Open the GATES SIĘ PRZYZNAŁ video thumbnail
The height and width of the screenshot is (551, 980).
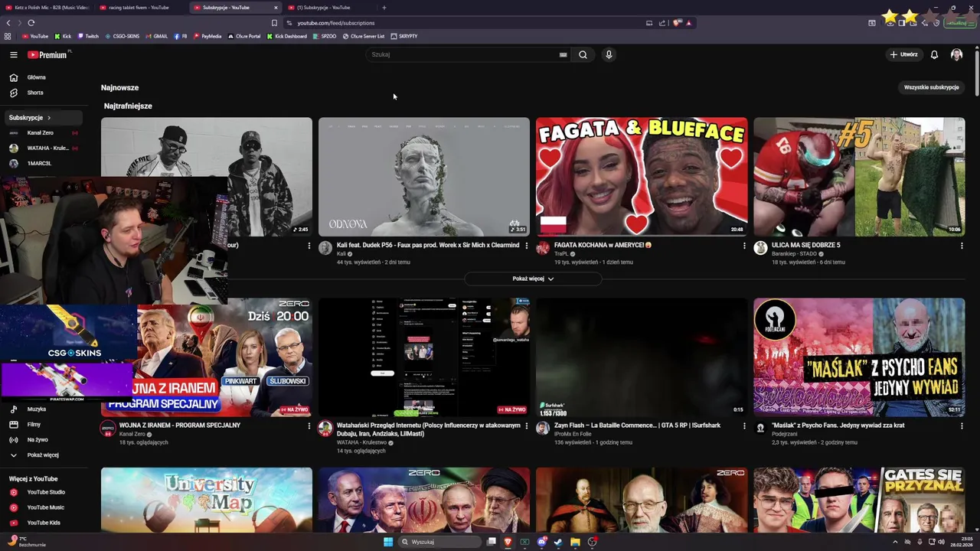(x=859, y=500)
